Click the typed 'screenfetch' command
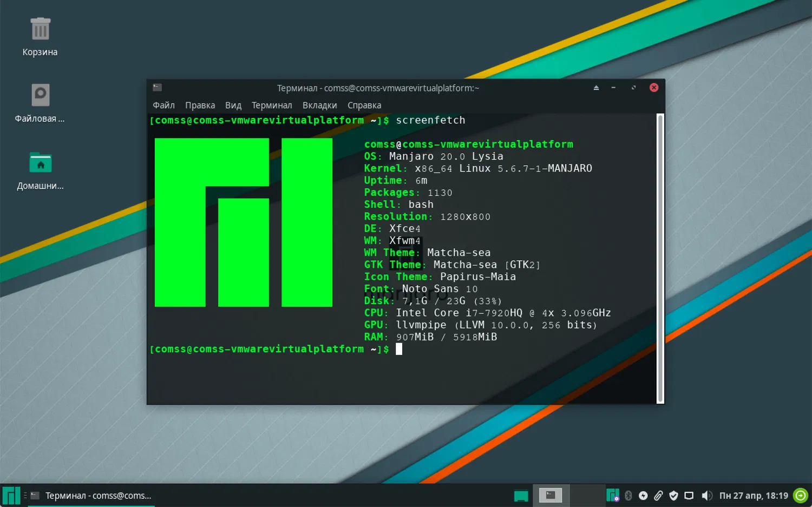This screenshot has height=507, width=812. click(x=430, y=120)
